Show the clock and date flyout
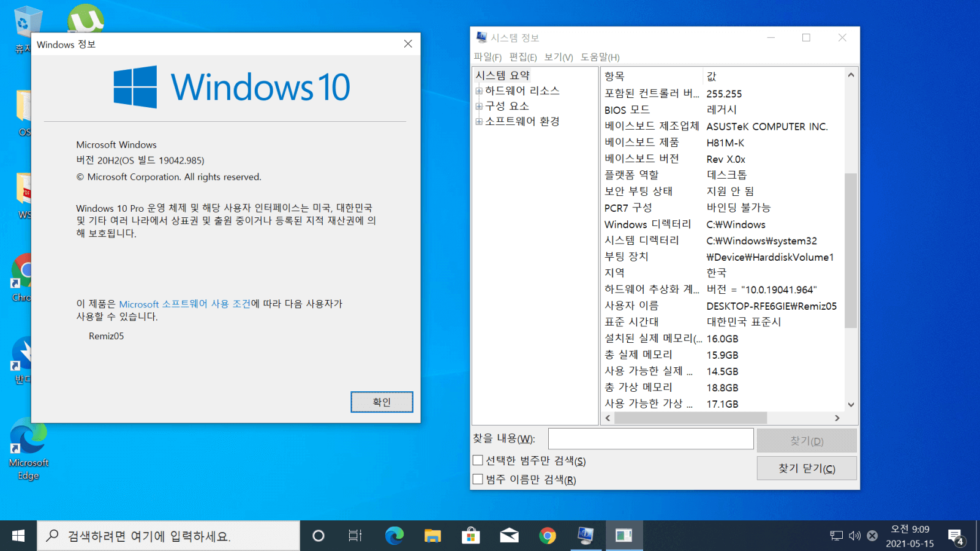Viewport: 980px width, 551px height. pyautogui.click(x=910, y=536)
